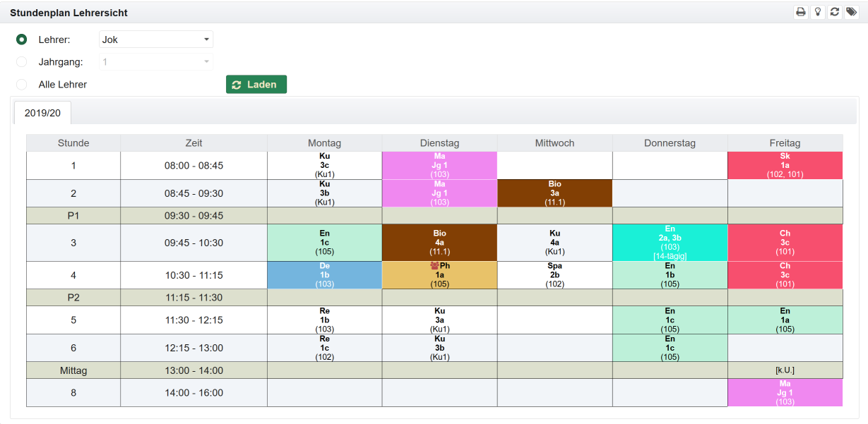Click the print icon in header
868x424 pixels.
point(800,12)
